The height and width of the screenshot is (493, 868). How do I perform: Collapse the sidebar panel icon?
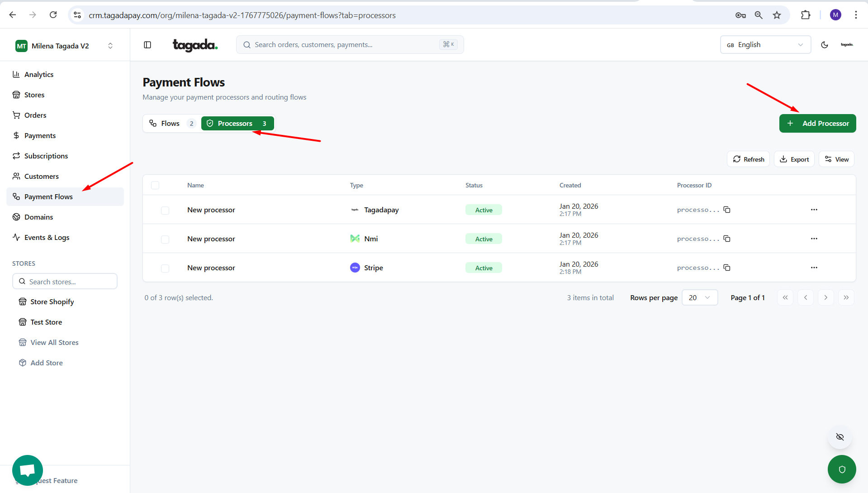147,45
